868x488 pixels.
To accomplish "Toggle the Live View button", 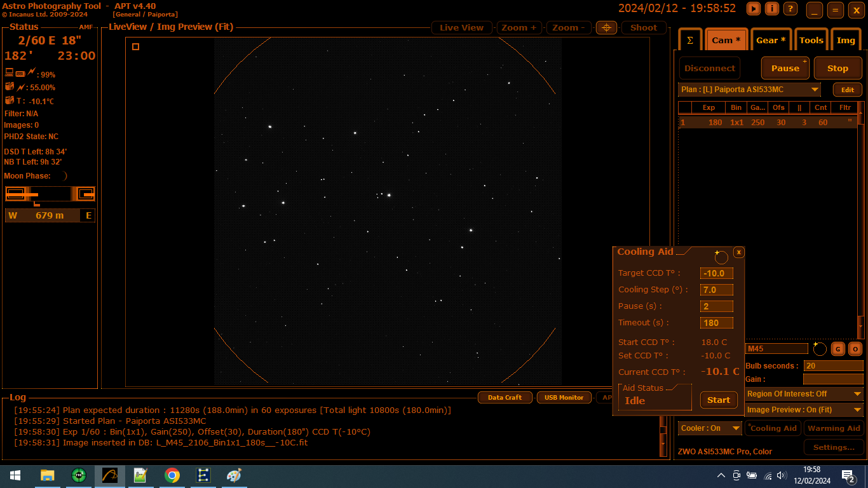I will (462, 28).
